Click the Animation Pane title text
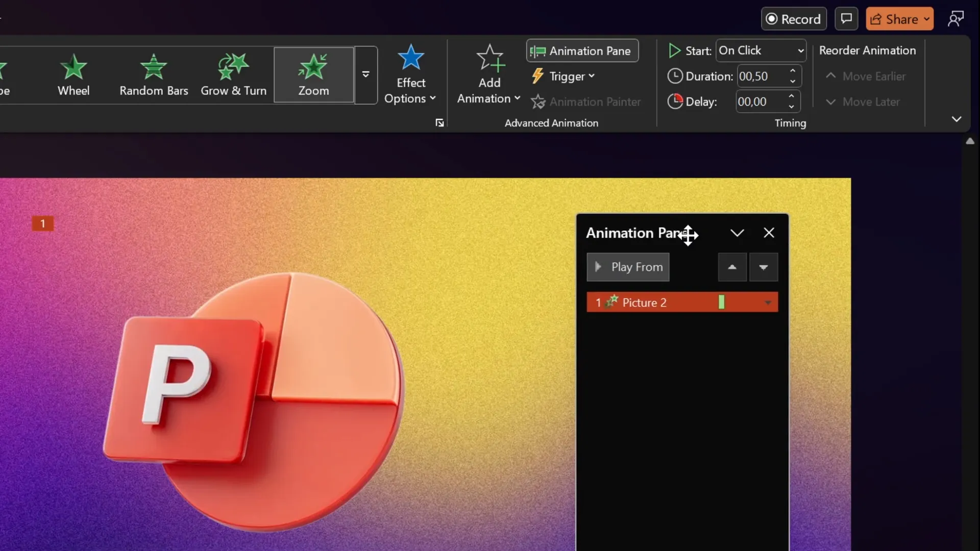 pos(638,233)
